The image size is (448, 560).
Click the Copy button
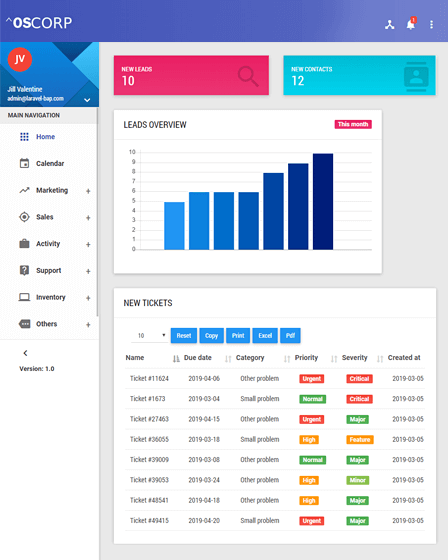[x=211, y=336]
